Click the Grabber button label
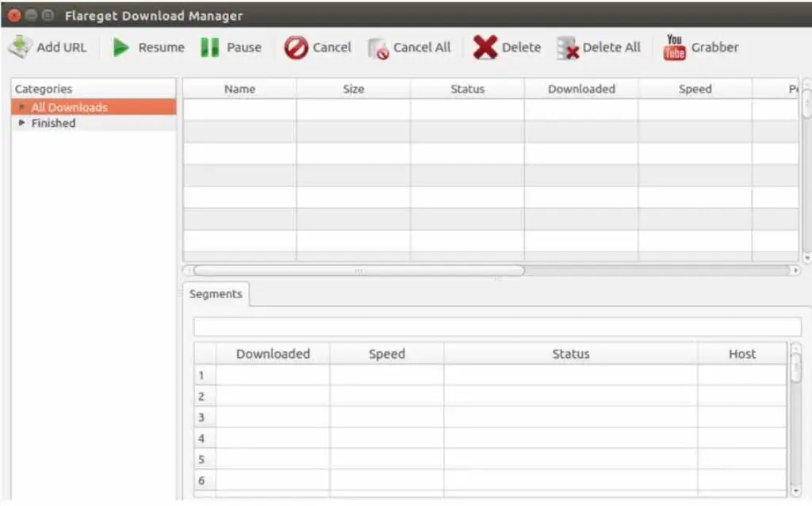 pos(715,47)
